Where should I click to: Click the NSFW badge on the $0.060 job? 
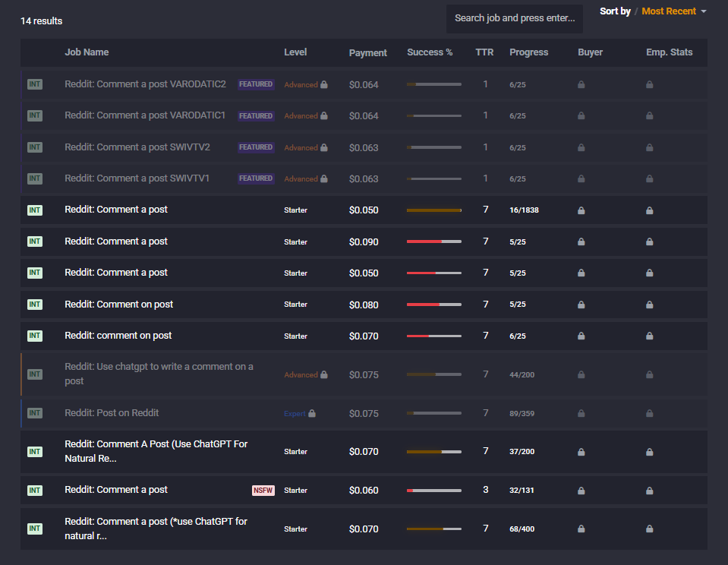tap(263, 491)
